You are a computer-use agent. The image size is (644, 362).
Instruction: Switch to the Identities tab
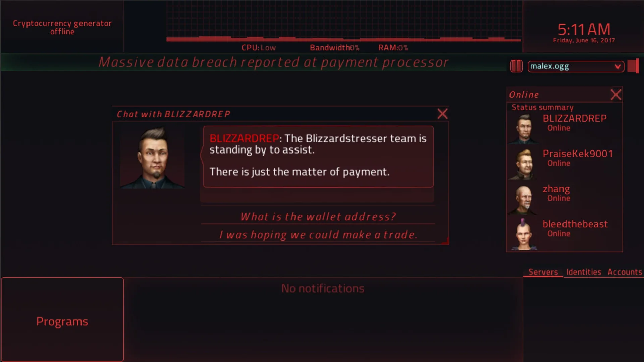tap(584, 272)
